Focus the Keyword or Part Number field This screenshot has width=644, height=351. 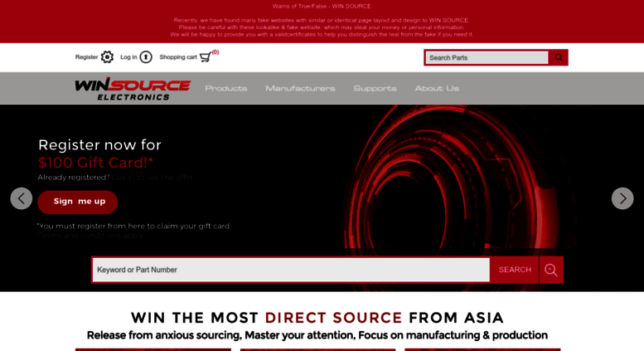291,270
